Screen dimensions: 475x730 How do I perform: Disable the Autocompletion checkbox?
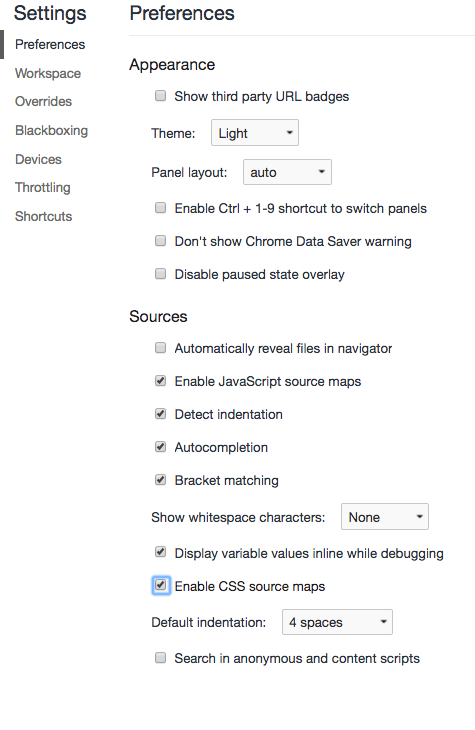160,447
